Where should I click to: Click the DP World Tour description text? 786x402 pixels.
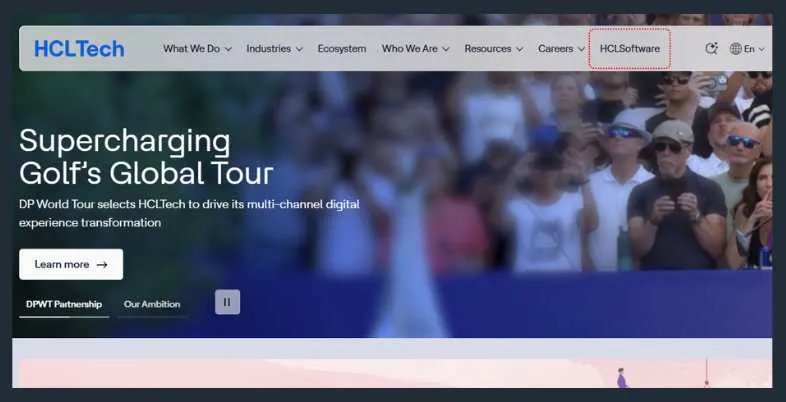coord(189,213)
